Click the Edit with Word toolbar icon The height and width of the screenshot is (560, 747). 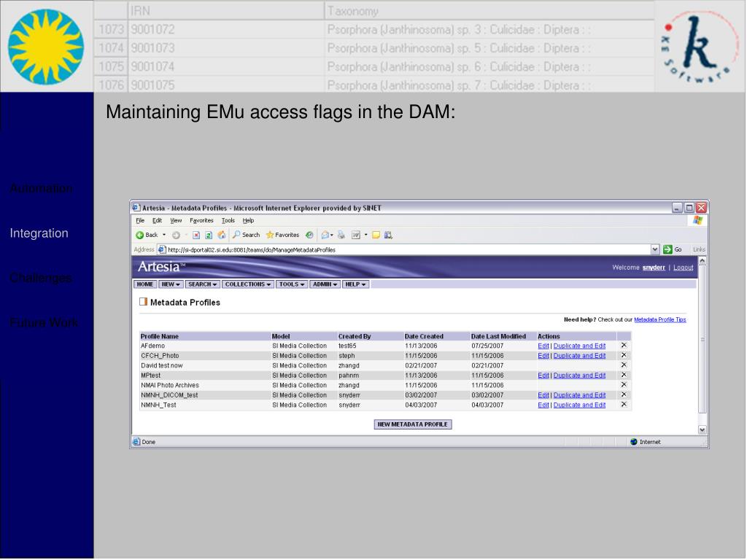[x=356, y=236]
